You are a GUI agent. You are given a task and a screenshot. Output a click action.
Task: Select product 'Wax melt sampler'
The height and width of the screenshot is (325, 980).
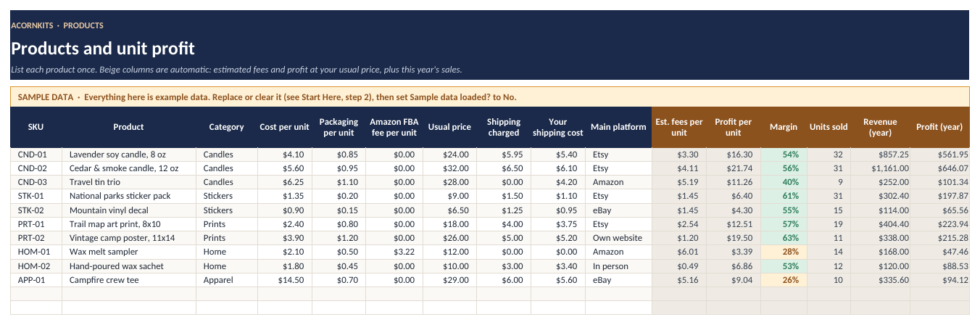point(129,252)
